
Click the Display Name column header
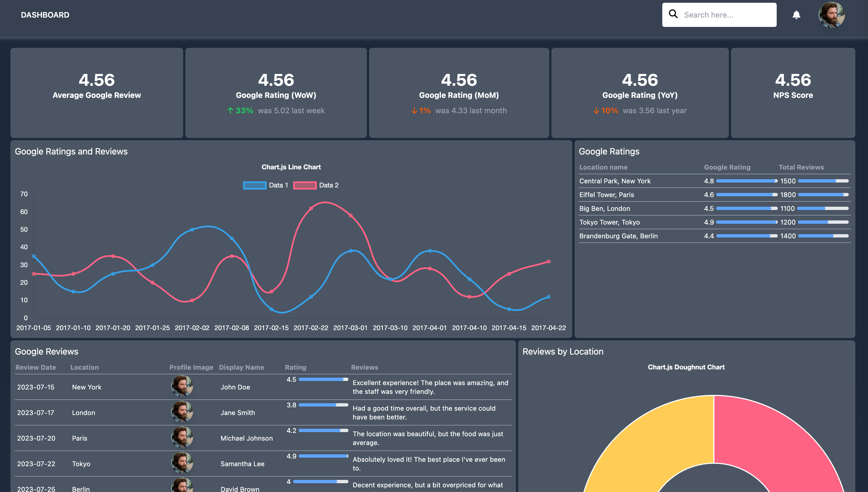(x=241, y=367)
